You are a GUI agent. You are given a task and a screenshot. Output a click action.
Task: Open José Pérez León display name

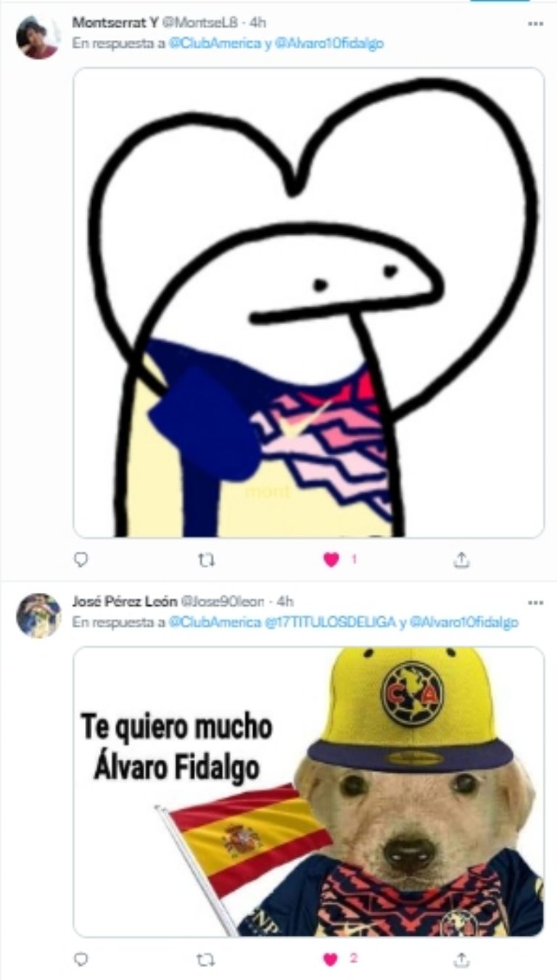124,602
